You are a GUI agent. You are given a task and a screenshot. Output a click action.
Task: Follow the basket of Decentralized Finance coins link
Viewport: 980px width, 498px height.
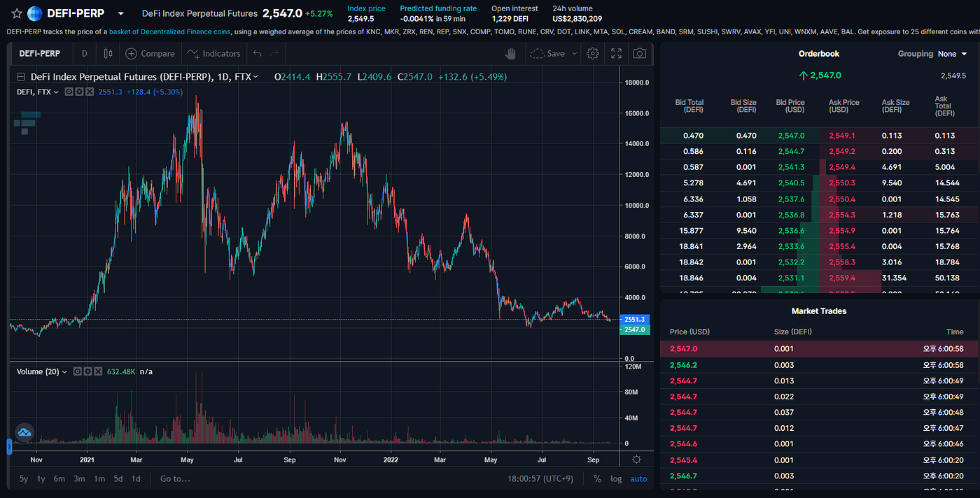[170, 32]
